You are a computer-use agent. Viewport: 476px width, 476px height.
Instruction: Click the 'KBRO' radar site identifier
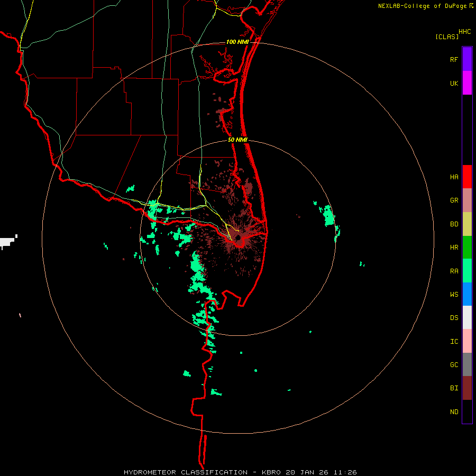click(x=271, y=472)
